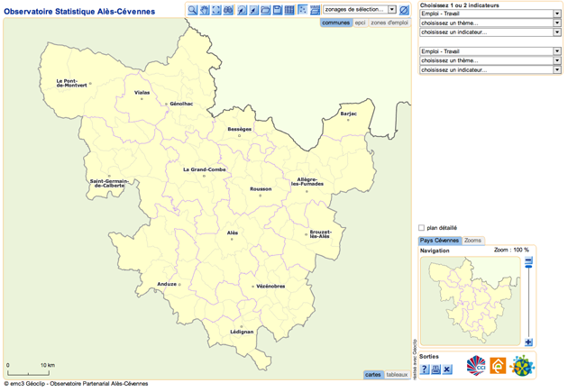The height and width of the screenshot is (392, 568).
Task: Click the zoom slider plus button
Action: 528,342
